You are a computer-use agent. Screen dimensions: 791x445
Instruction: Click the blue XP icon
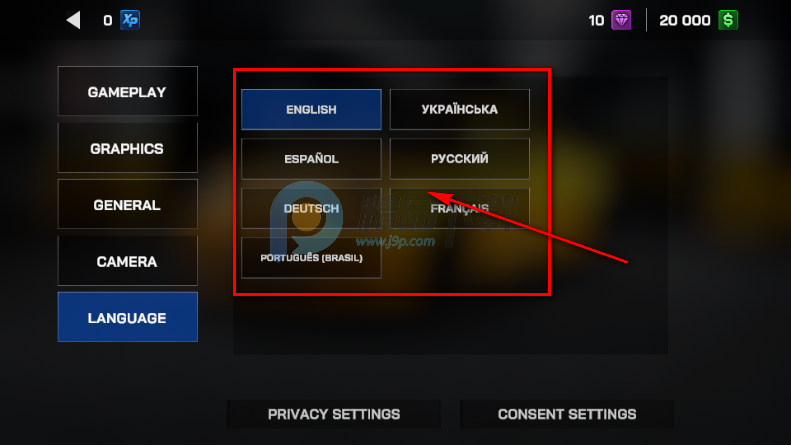point(130,20)
